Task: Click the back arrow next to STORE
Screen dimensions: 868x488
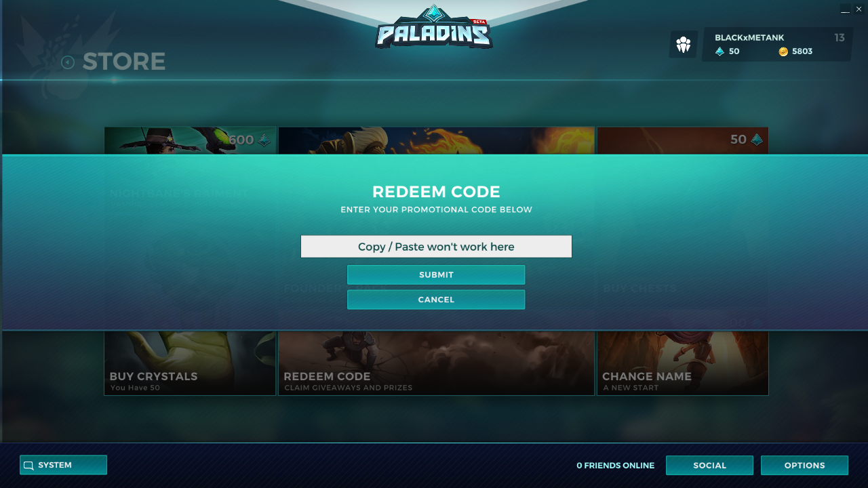Action: coord(68,62)
